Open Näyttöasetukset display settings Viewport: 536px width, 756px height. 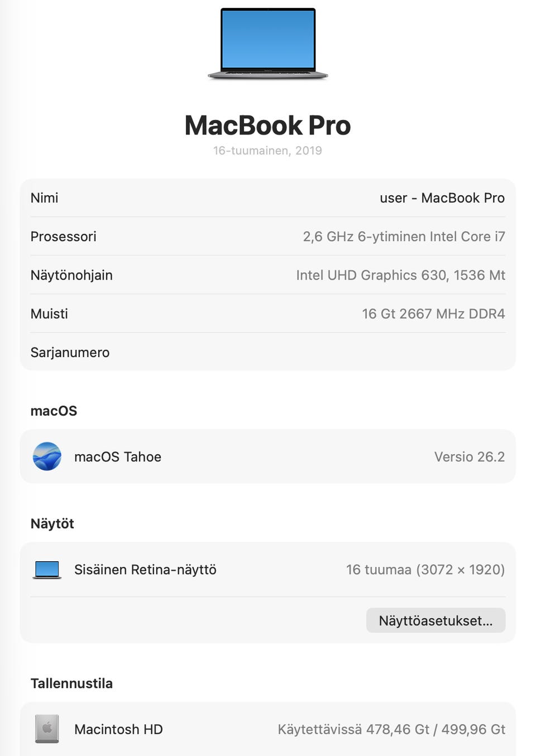click(435, 620)
